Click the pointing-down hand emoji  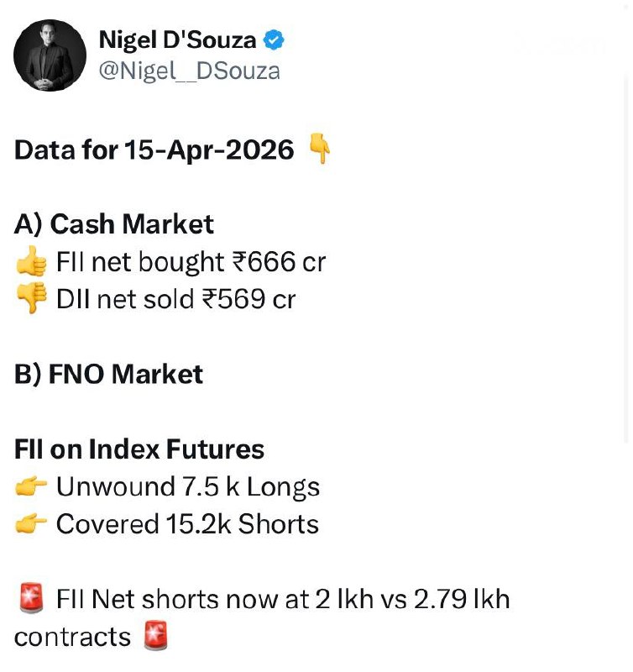point(320,150)
